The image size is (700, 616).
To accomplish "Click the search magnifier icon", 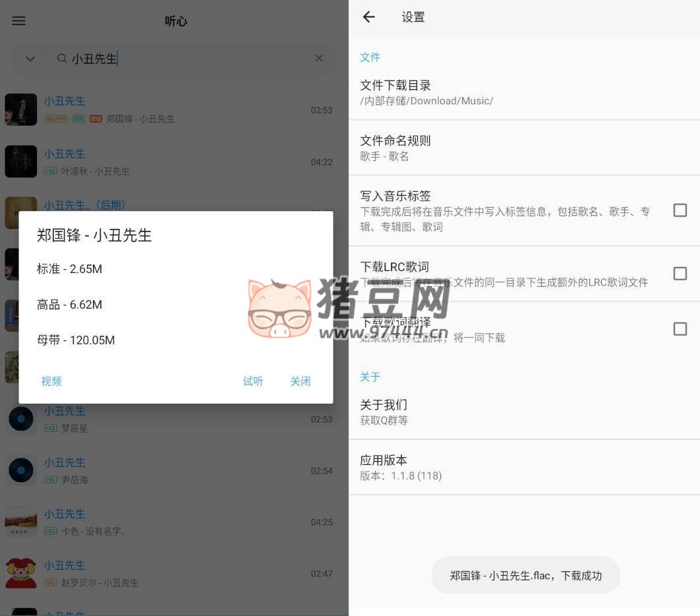I will pyautogui.click(x=62, y=59).
